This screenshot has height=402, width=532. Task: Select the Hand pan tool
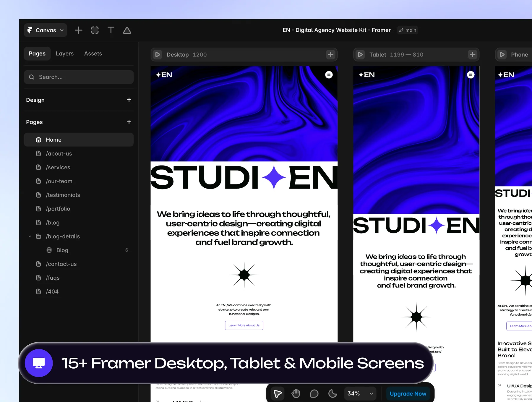click(296, 394)
